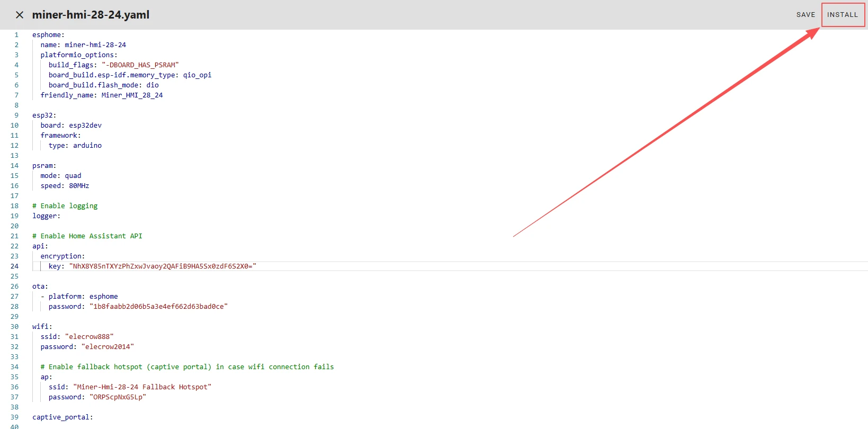The width and height of the screenshot is (868, 429).
Task: Click the OTA password value
Action: click(x=158, y=307)
